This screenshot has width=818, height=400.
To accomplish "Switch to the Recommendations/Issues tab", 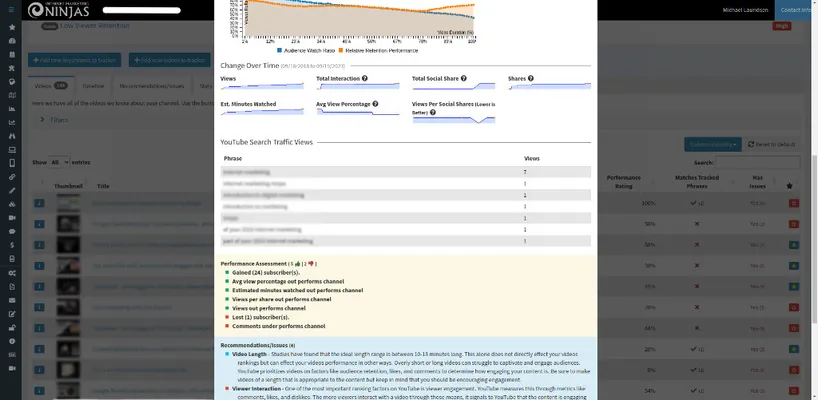I will pos(151,87).
